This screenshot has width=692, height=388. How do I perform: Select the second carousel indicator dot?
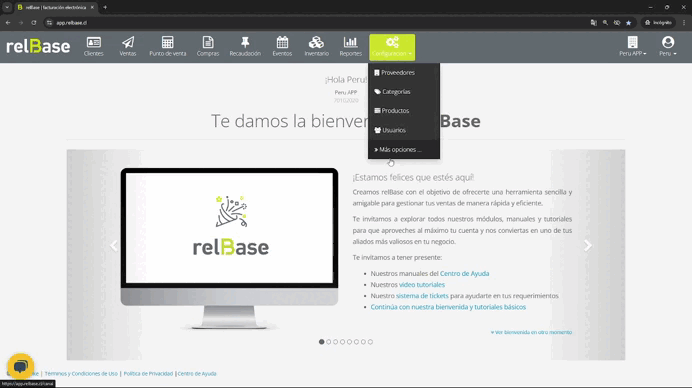pyautogui.click(x=328, y=342)
